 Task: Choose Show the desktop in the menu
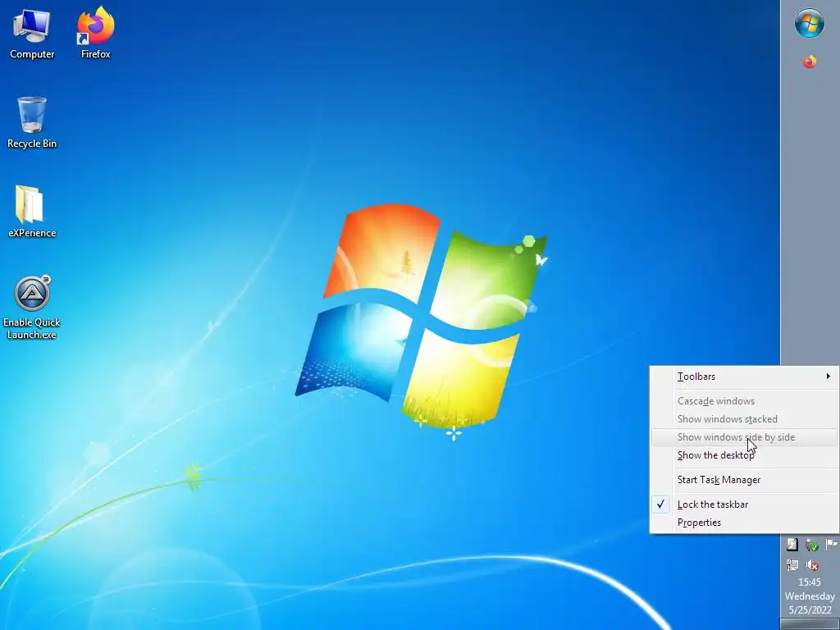pyautogui.click(x=744, y=455)
